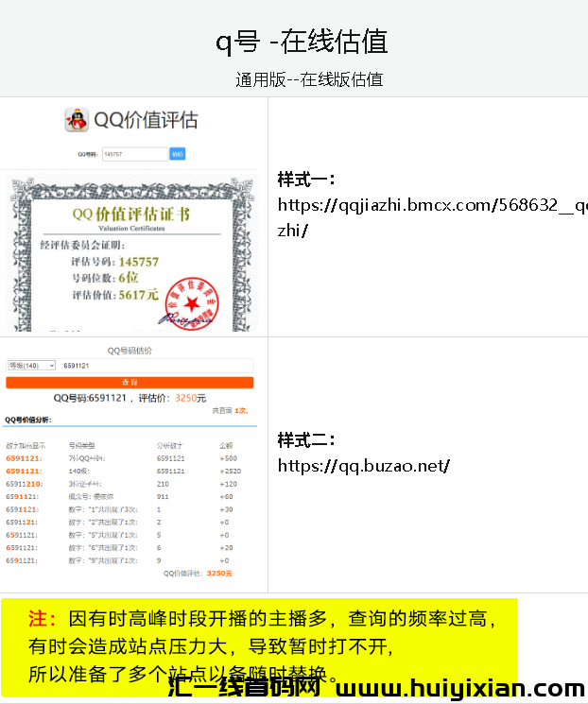This screenshot has height=704, width=588.
Task: Click the QQ号码估价 heading above the dropdown
Action: pos(130,351)
